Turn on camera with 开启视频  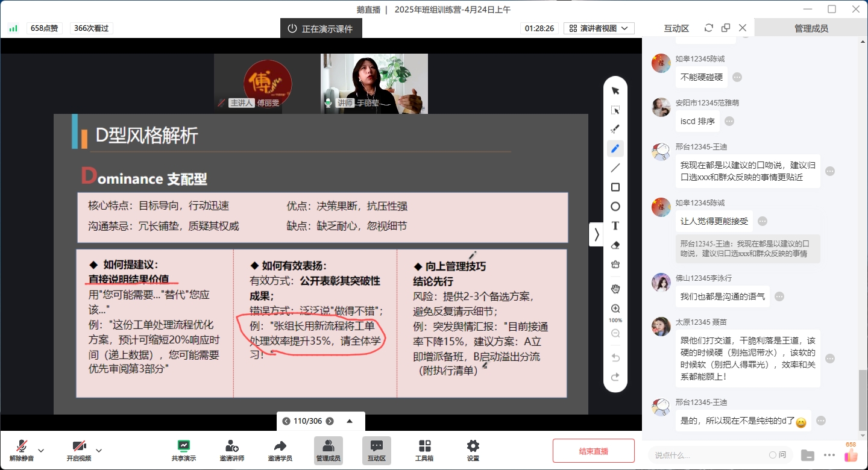click(79, 450)
